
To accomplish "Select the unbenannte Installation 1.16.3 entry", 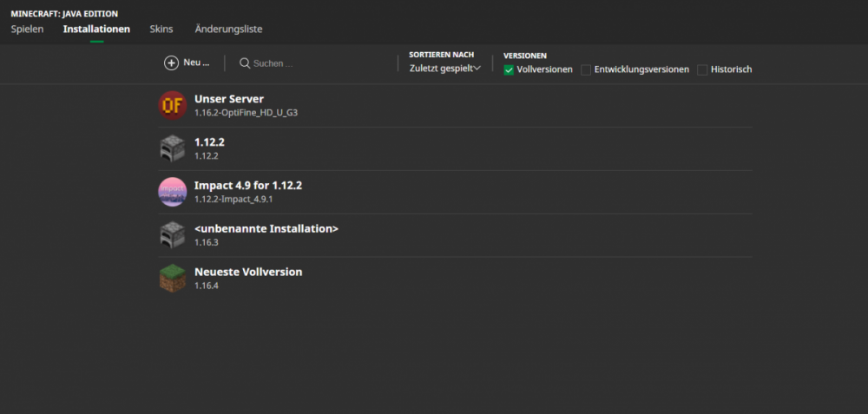I will [266, 229].
